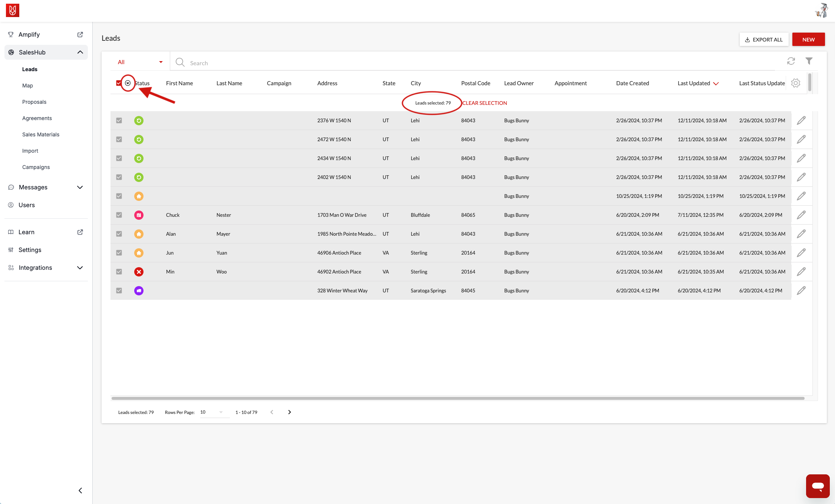835x504 pixels.
Task: Uncheck the Jun Yuan row checkbox
Action: tap(119, 253)
